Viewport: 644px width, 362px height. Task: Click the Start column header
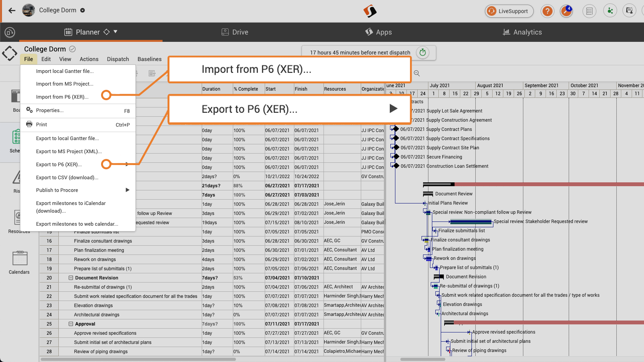point(279,89)
